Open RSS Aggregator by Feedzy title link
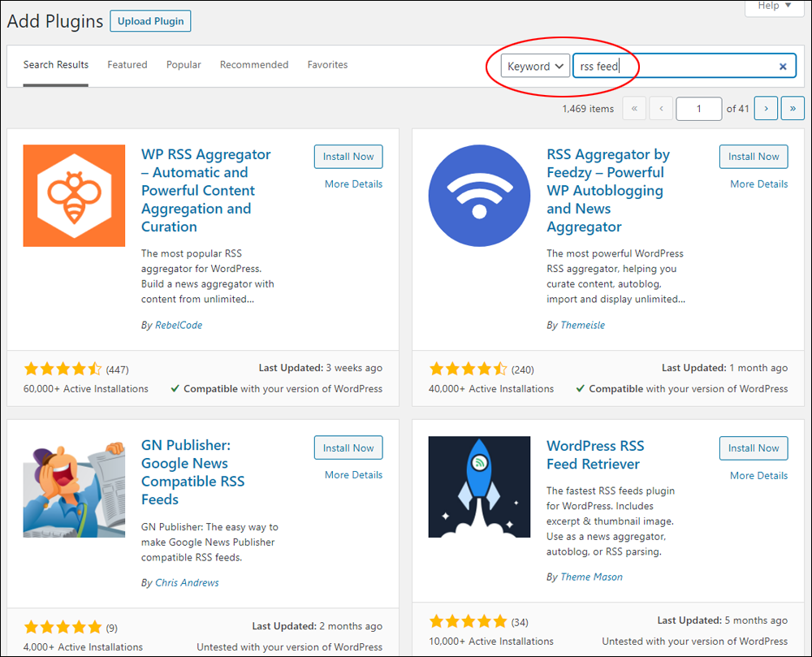The height and width of the screenshot is (657, 812). click(x=608, y=191)
